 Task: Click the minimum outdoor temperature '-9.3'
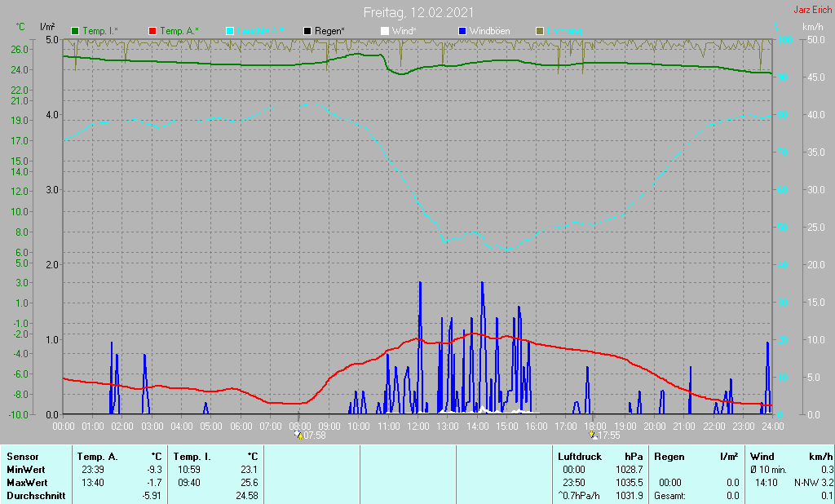(154, 470)
